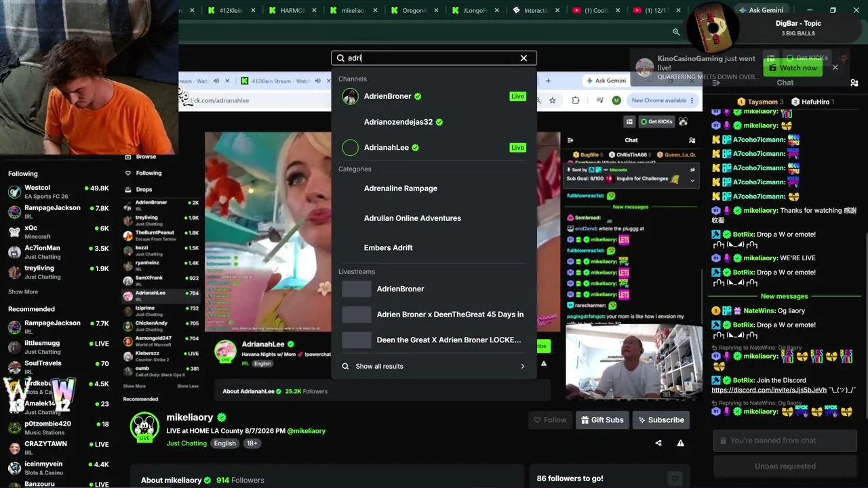Open the Discord invite link in chat
This screenshot has height=488, width=868.
point(769,390)
